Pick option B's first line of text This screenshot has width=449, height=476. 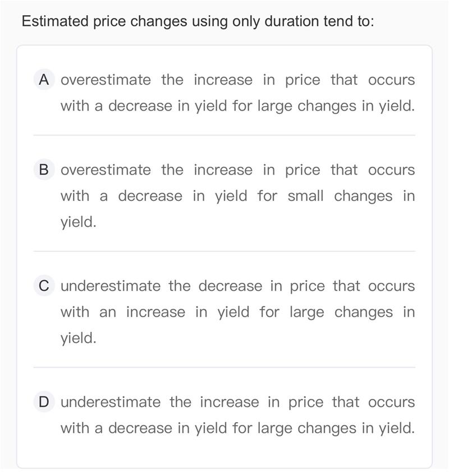pos(238,170)
